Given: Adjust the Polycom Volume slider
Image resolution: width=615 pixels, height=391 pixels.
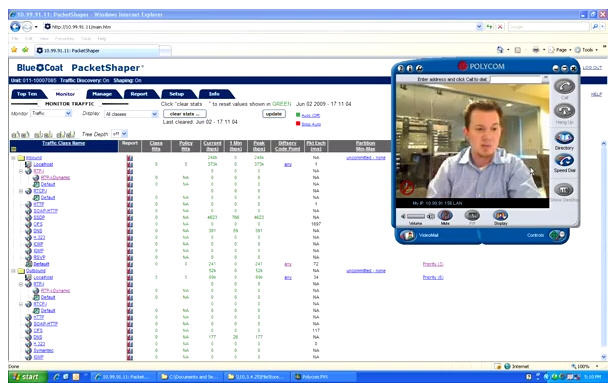Looking at the screenshot, I should (x=416, y=216).
